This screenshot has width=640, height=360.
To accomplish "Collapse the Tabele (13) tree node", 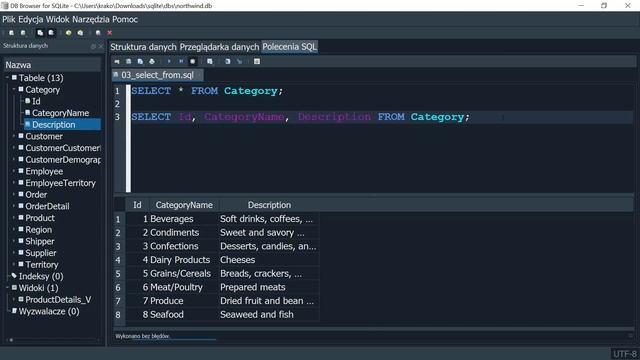I will click(x=7, y=78).
